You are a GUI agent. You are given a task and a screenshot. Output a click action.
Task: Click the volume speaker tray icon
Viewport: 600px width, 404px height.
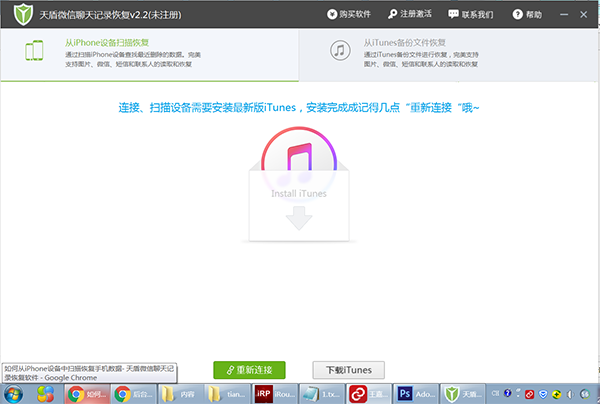pyautogui.click(x=570, y=394)
